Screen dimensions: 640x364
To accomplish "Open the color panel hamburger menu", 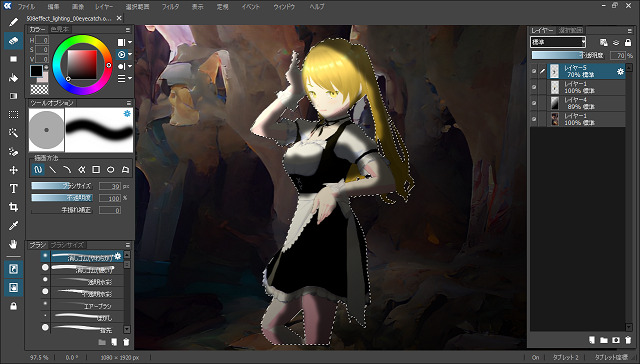I will coord(128,30).
